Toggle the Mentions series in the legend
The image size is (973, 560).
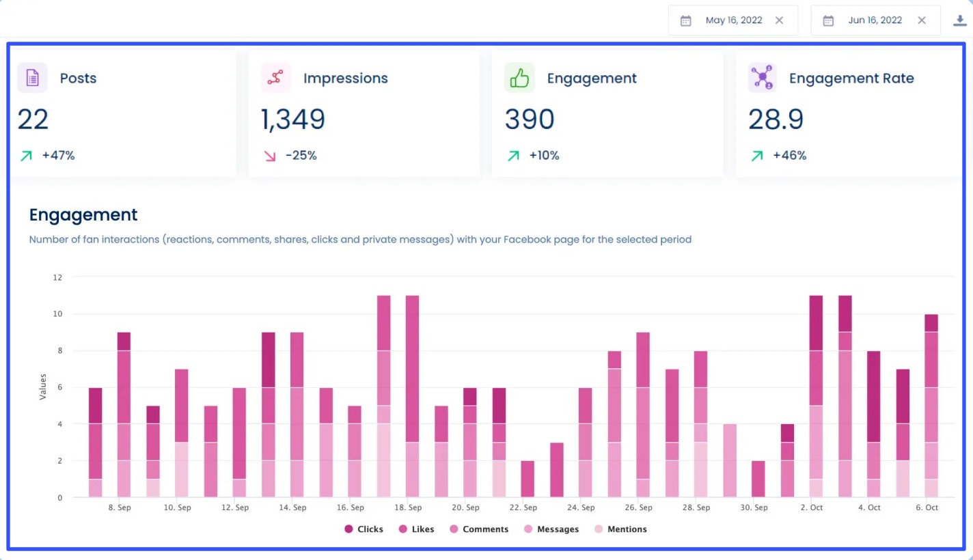(x=620, y=529)
